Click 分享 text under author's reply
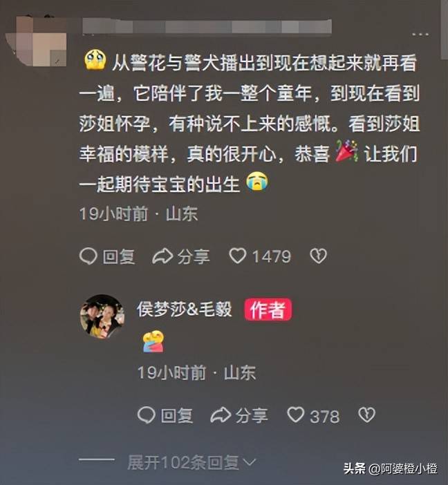Viewport: 448px width, 485px height. point(252,415)
